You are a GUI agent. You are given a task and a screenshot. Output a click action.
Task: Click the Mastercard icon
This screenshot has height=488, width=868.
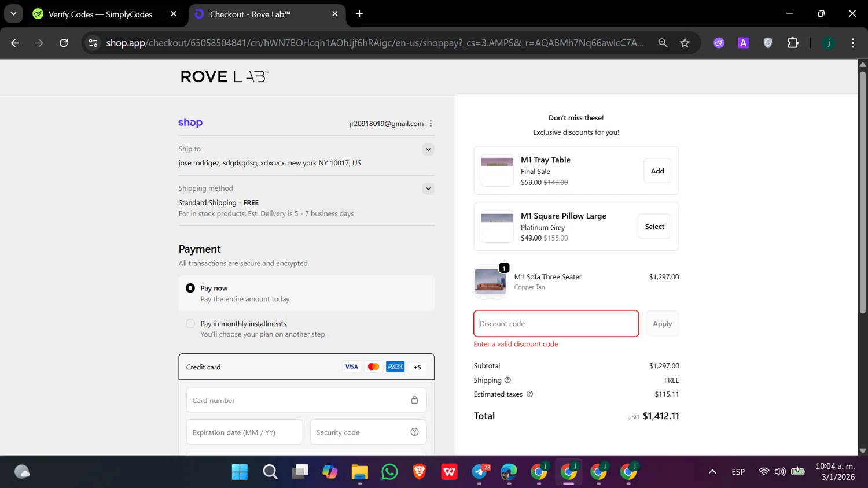373,367
